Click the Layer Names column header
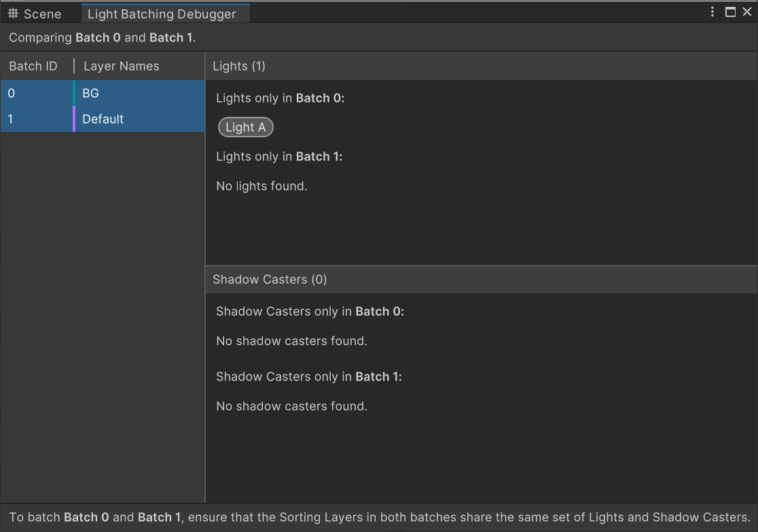 coord(121,66)
